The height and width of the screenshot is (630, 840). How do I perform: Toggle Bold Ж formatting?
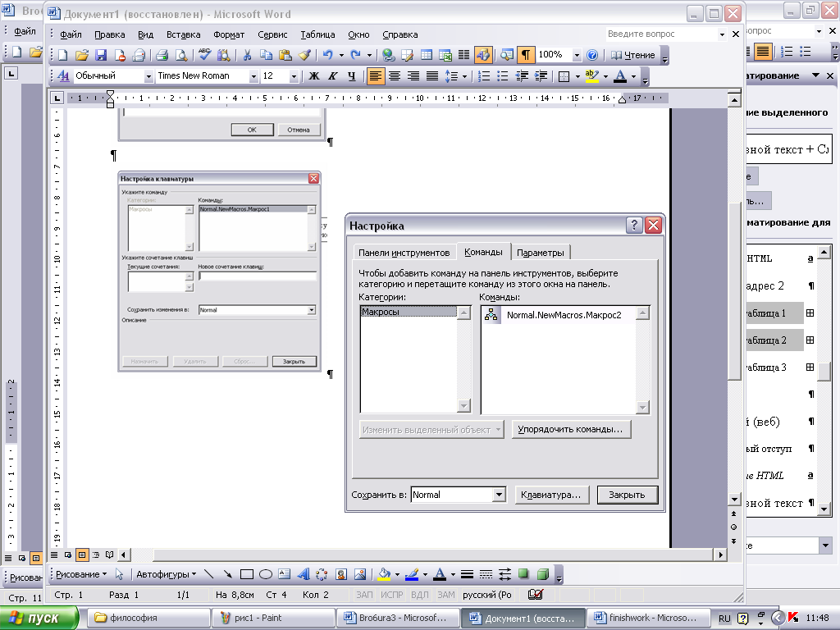(314, 76)
